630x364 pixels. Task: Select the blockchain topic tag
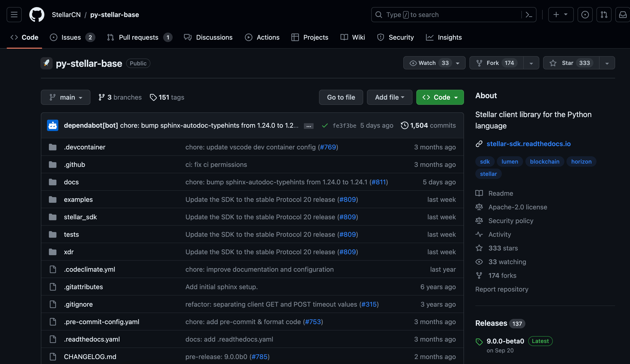point(544,161)
